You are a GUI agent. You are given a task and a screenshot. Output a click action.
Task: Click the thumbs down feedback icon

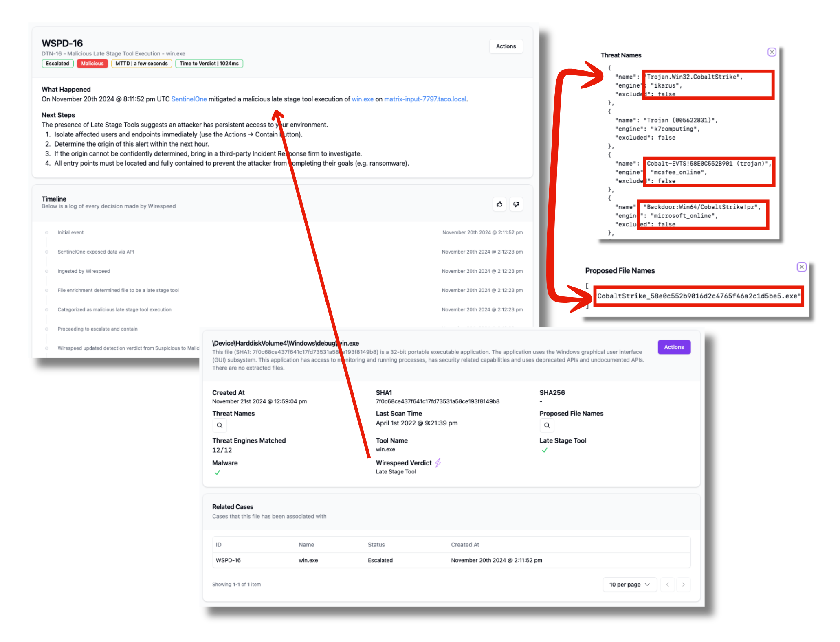click(x=516, y=204)
